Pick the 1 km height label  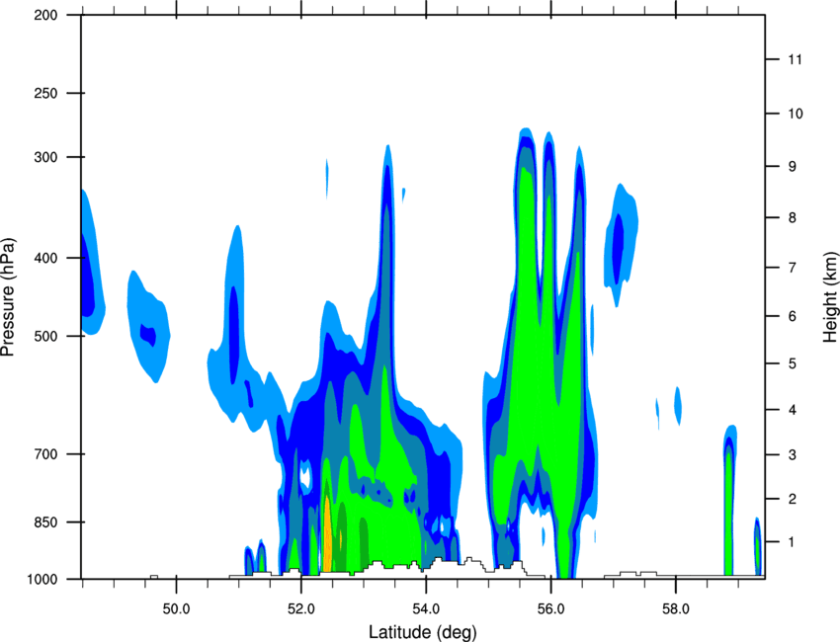click(x=792, y=542)
